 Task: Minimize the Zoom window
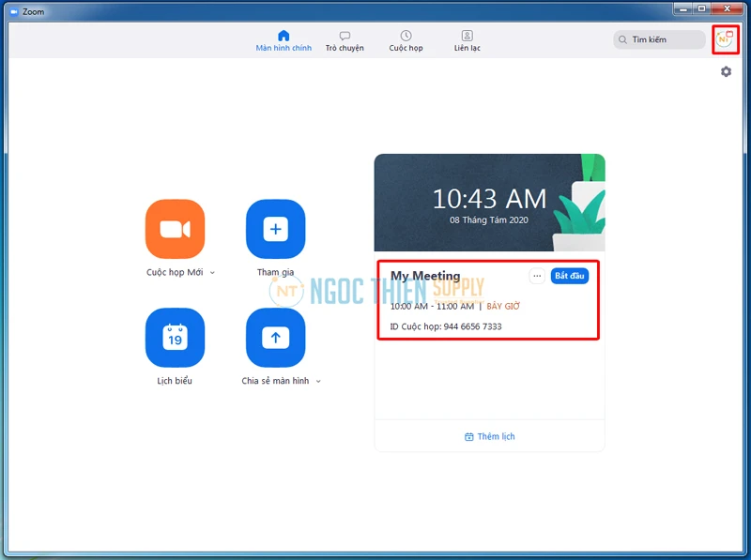[x=683, y=9]
